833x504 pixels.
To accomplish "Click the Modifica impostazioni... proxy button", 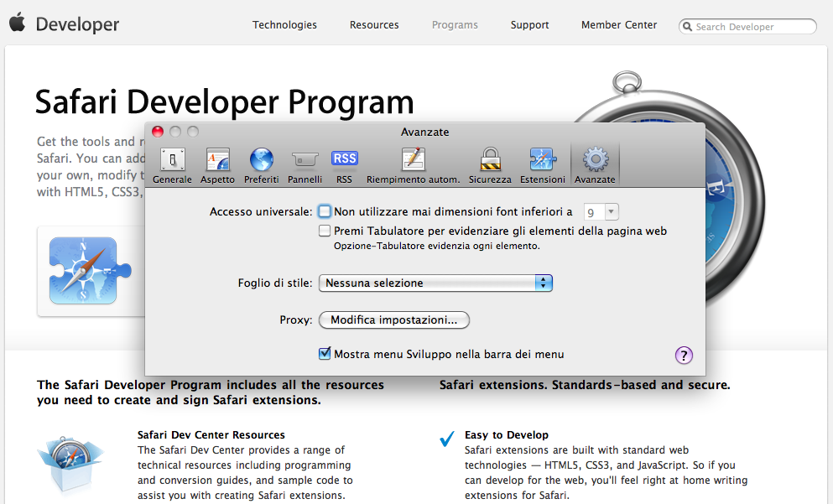I will [x=394, y=320].
